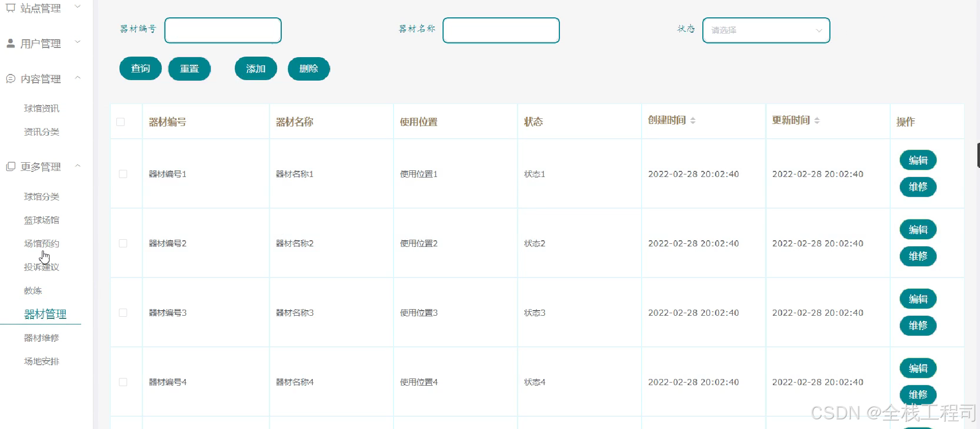Toggle the select-all header checkbox
This screenshot has width=980, height=429.
(120, 122)
